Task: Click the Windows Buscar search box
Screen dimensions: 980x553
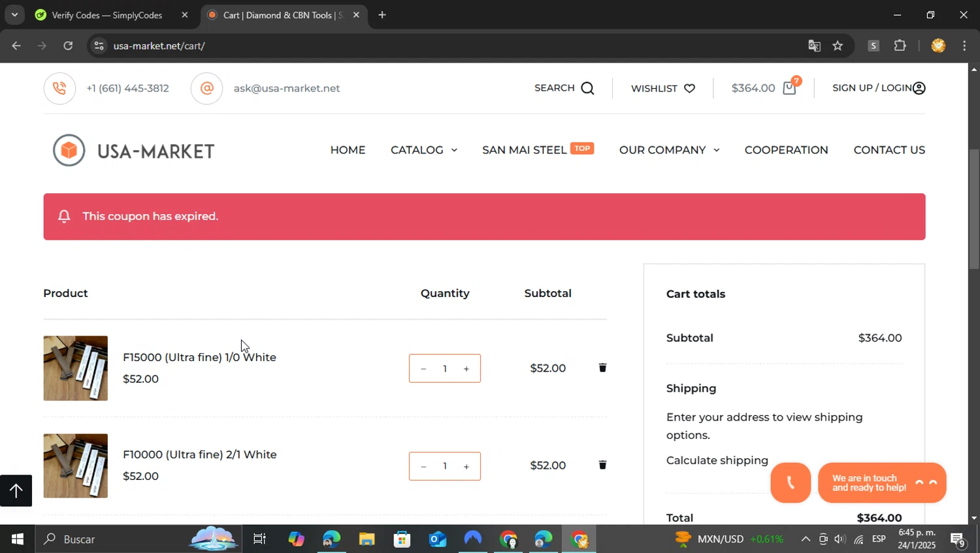Action: pos(138,539)
